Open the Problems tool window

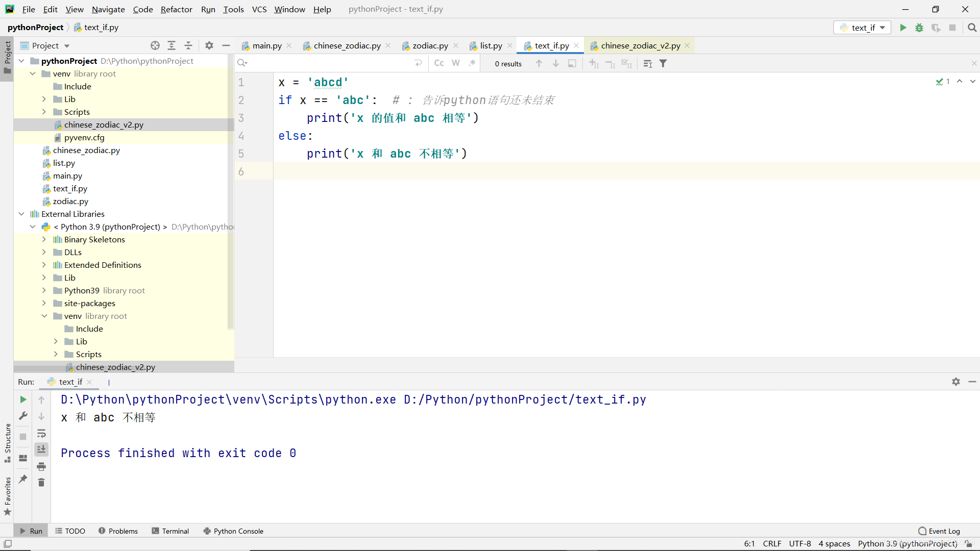(118, 531)
